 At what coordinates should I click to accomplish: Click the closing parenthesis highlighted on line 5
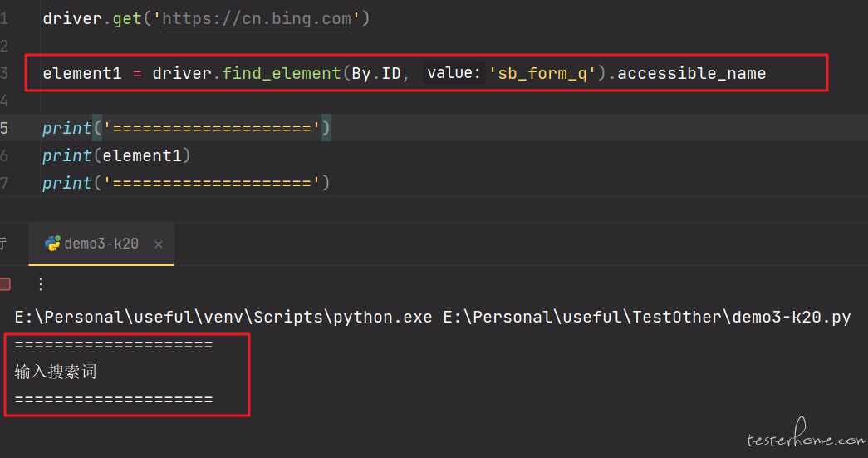click(326, 129)
